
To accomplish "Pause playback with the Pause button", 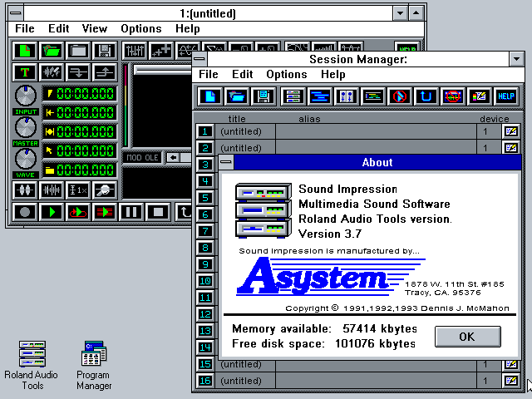I will click(131, 213).
